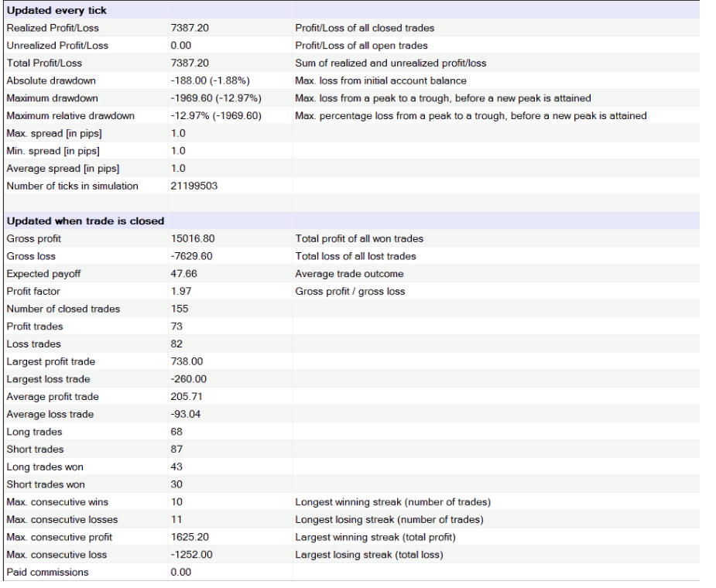Click the Number of closed trades value 155
This screenshot has height=588, width=716.
click(x=180, y=309)
